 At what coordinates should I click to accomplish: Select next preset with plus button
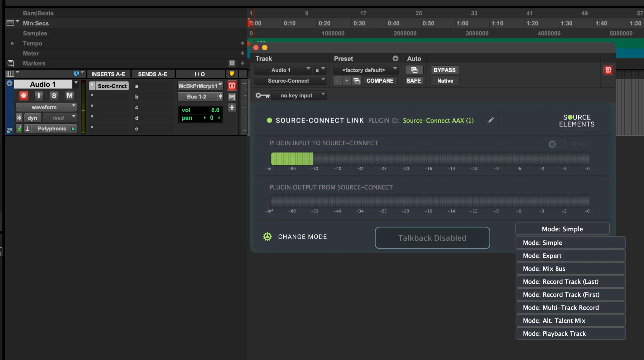point(347,81)
